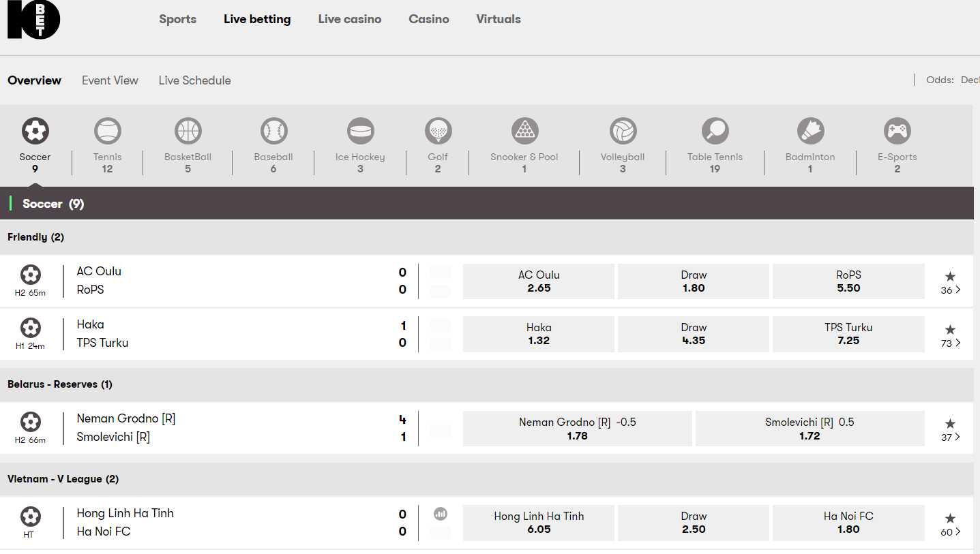Open the Live betting menu
The height and width of the screenshot is (554, 980).
257,19
